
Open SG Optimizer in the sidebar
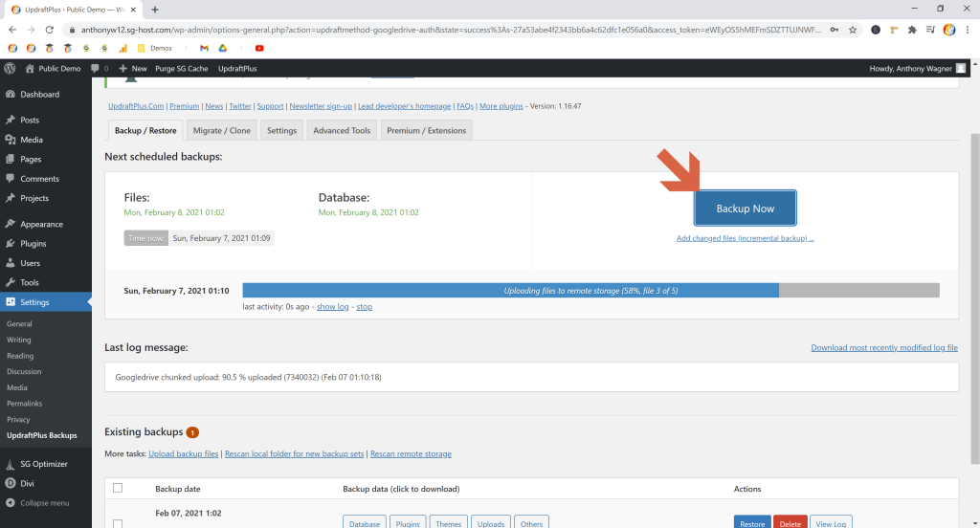(x=46, y=464)
